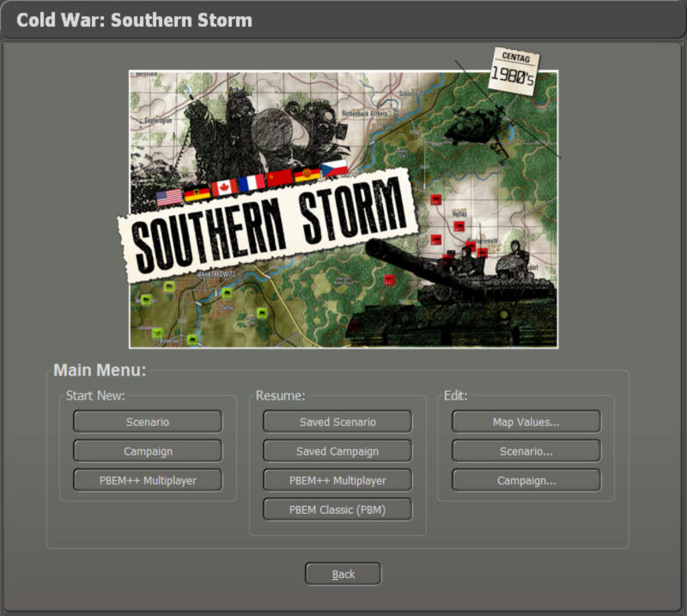The image size is (687, 616).
Task: Resume a PBEM++ Multiplayer match
Action: 337,479
